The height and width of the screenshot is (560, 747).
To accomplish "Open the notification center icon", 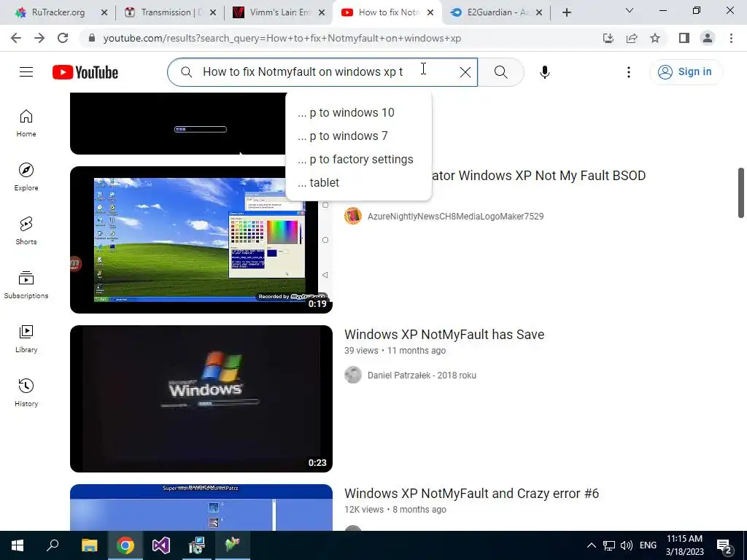I will pos(724,546).
